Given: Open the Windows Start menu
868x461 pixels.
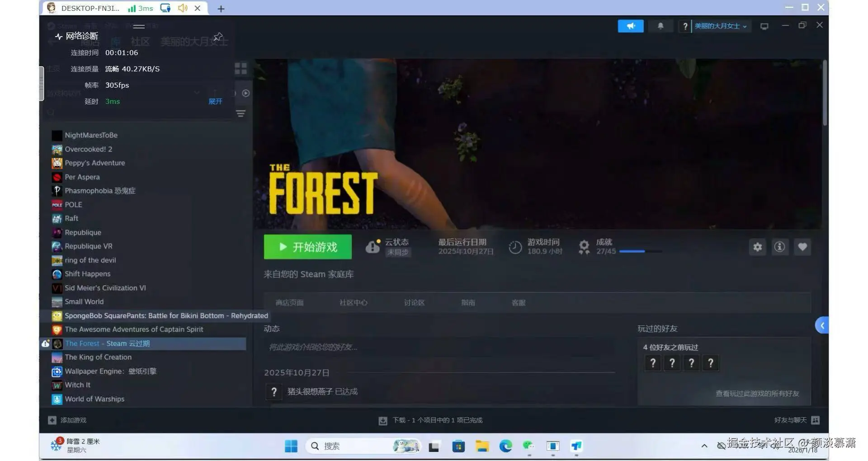Looking at the screenshot, I should (291, 446).
